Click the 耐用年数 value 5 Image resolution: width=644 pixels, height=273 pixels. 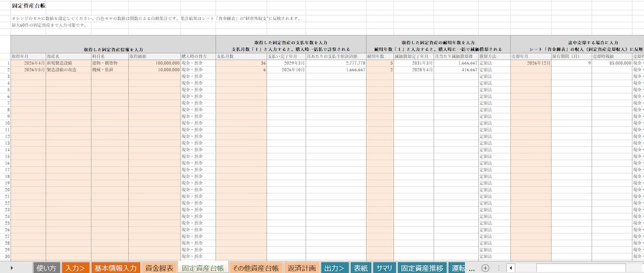[x=380, y=63]
